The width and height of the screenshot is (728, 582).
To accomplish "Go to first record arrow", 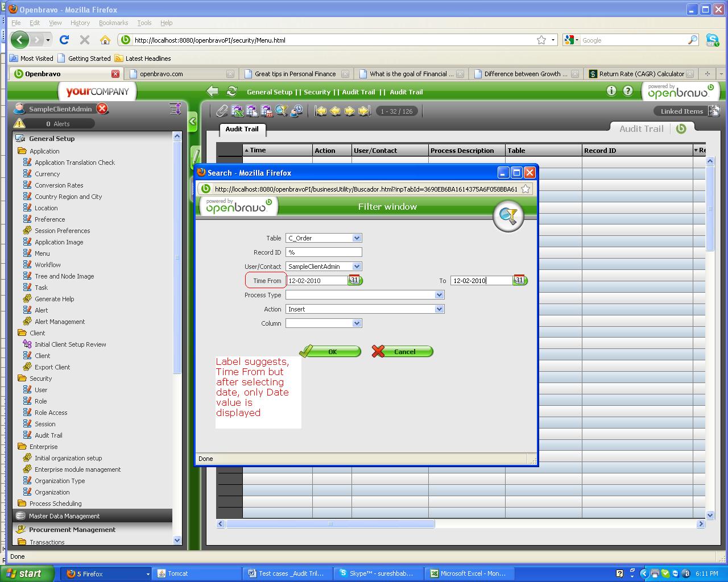I will click(x=321, y=111).
